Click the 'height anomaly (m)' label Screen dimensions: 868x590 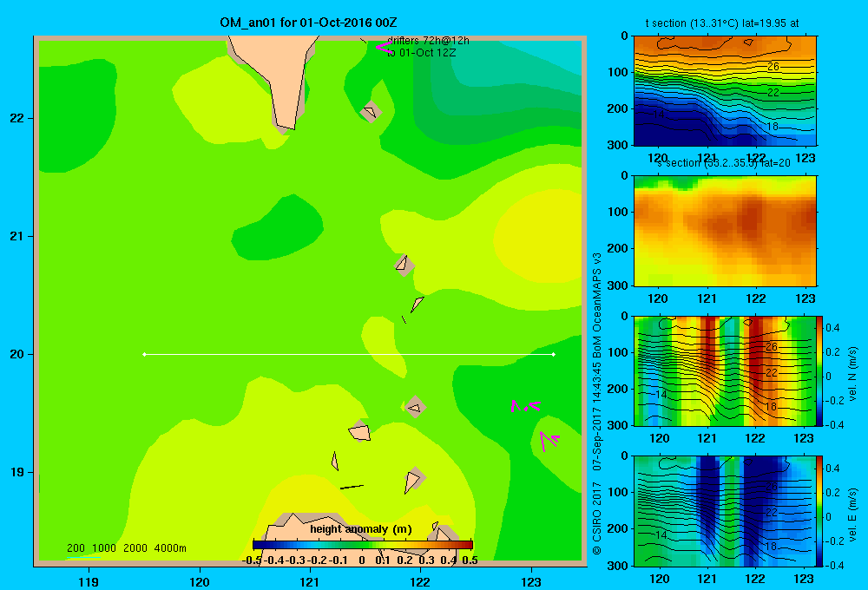tap(361, 529)
